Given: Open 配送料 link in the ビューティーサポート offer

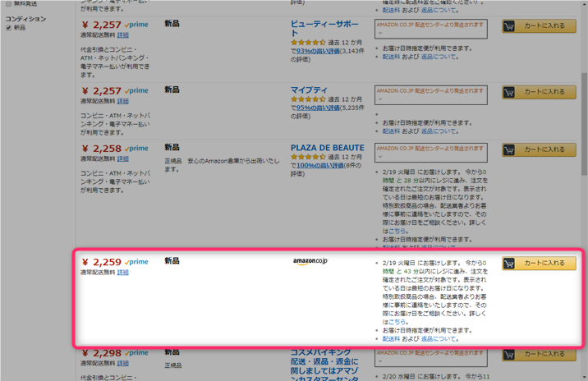Looking at the screenshot, I should 391,57.
